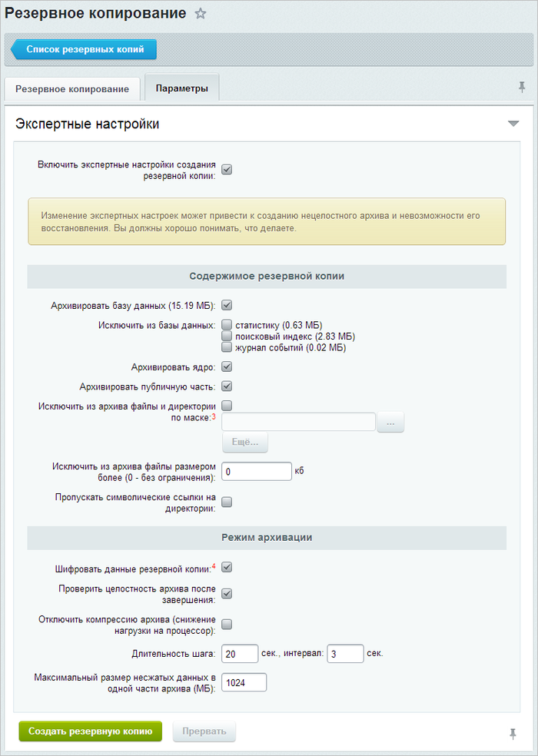
Task: Click the Ещё... button to add mask
Action: pos(245,442)
